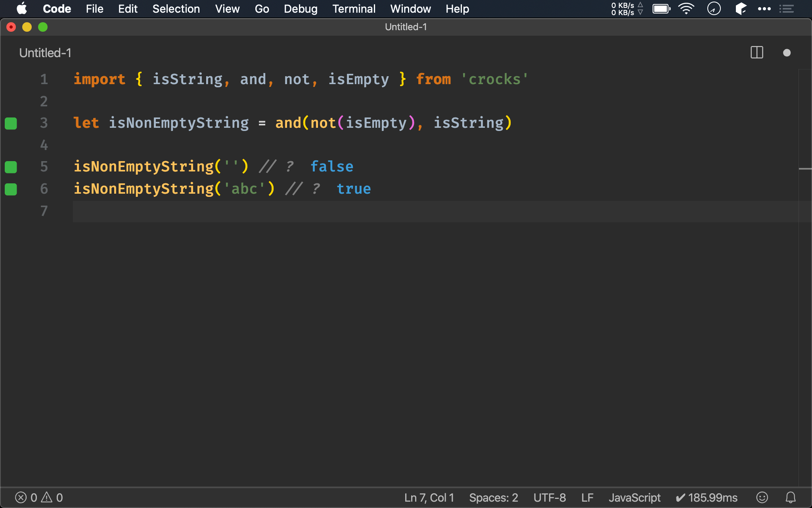Split the editor to the right

(757, 53)
